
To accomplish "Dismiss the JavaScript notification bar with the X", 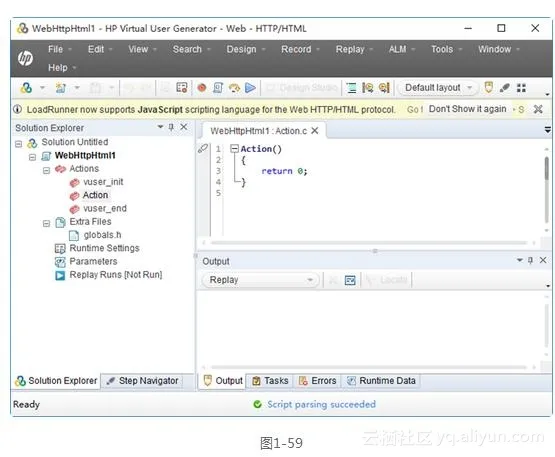I will pos(538,109).
